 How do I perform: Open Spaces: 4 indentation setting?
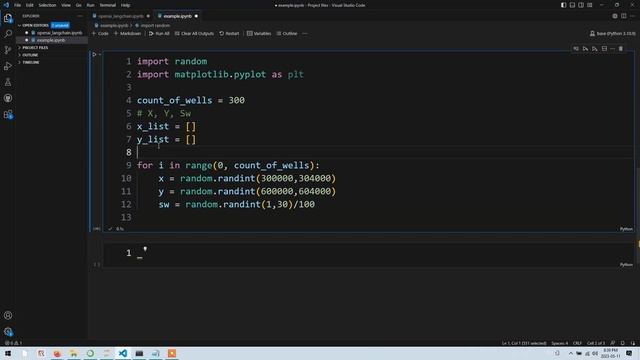click(x=559, y=343)
